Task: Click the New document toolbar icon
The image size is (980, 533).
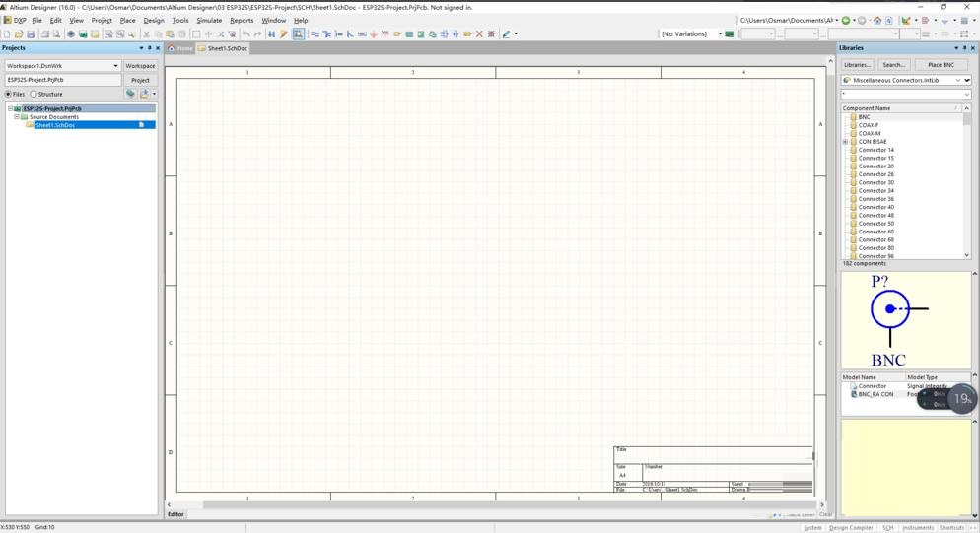Action: click(x=8, y=34)
